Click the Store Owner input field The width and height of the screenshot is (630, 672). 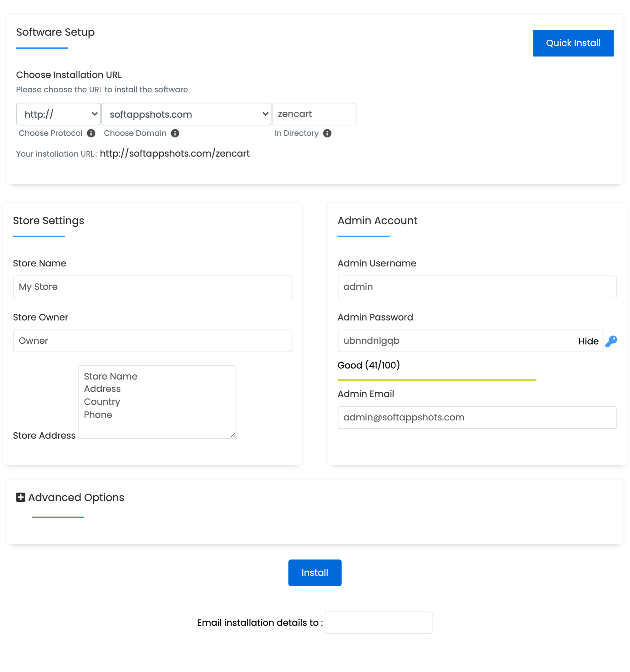[x=152, y=341]
